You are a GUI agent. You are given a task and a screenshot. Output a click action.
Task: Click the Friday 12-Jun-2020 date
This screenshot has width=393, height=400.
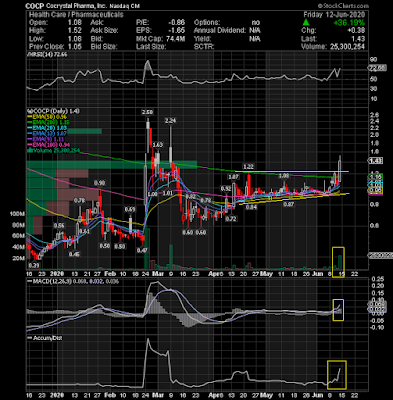334,15
